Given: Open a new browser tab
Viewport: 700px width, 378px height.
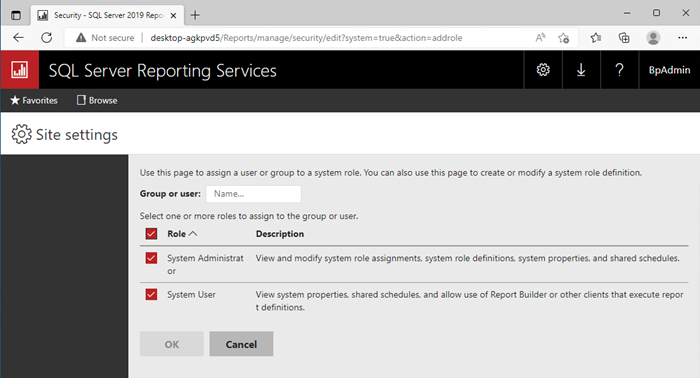Looking at the screenshot, I should 195,15.
